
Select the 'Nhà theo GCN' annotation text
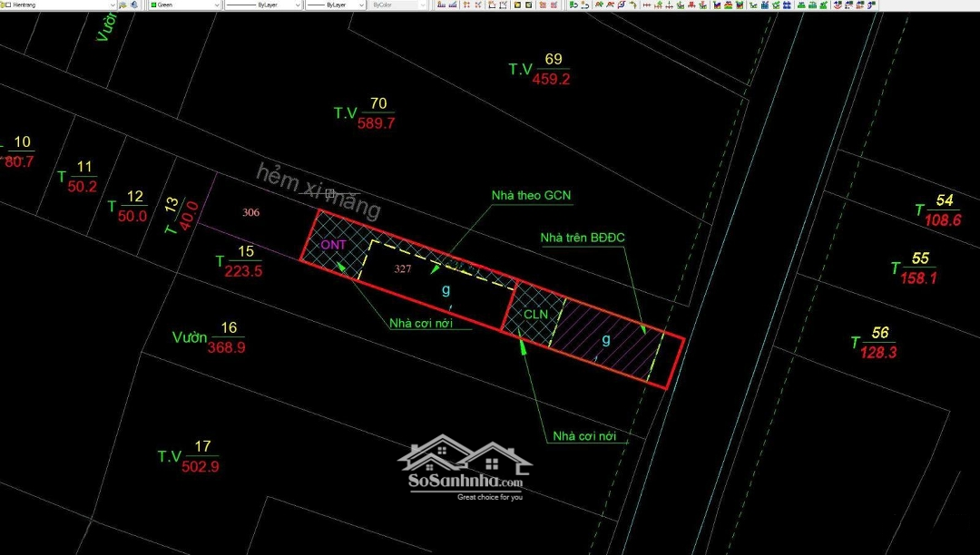[x=531, y=195]
